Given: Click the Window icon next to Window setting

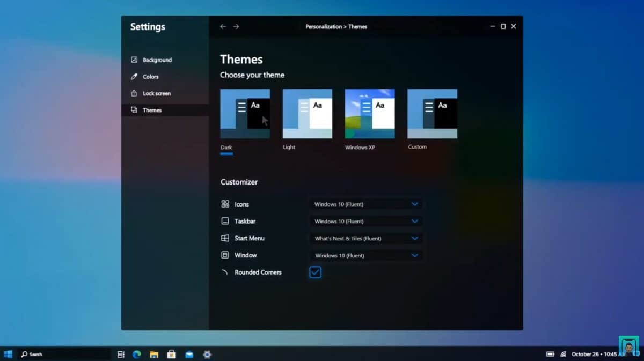Looking at the screenshot, I should click(x=225, y=255).
